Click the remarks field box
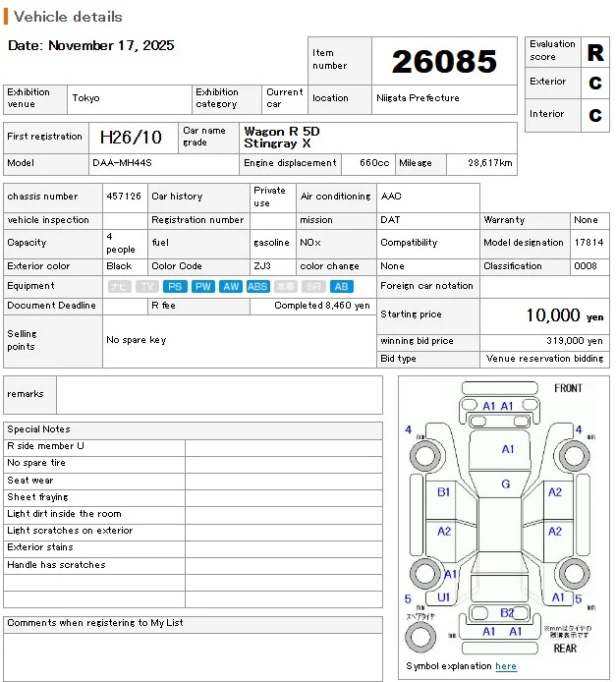616x682 pixels. [219, 394]
